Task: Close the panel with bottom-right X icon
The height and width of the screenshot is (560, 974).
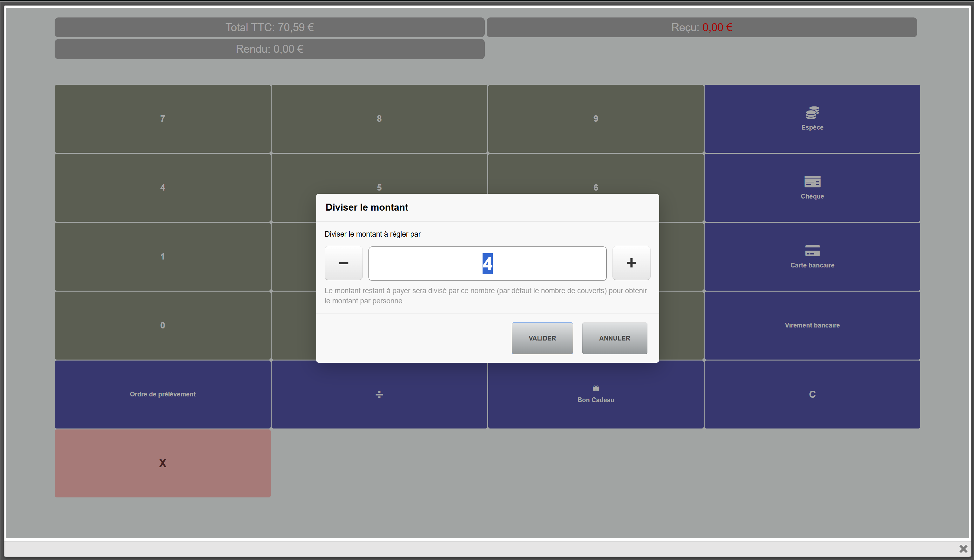Action: tap(963, 549)
